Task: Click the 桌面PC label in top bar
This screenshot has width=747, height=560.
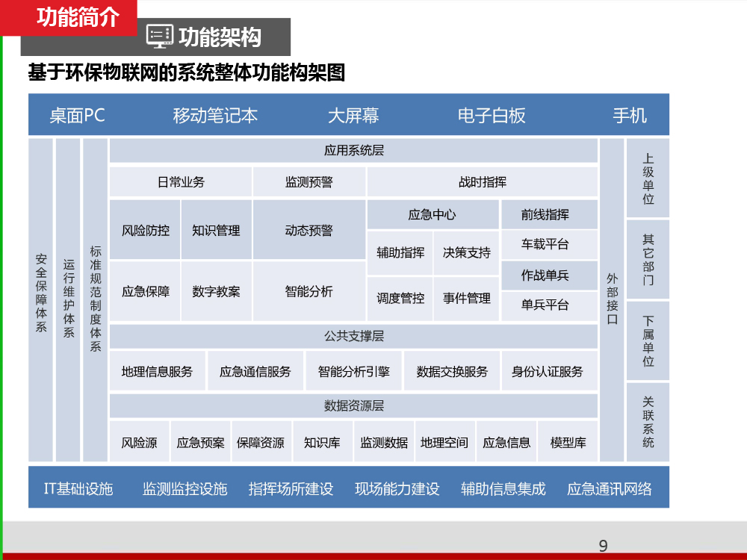Action: [x=77, y=116]
